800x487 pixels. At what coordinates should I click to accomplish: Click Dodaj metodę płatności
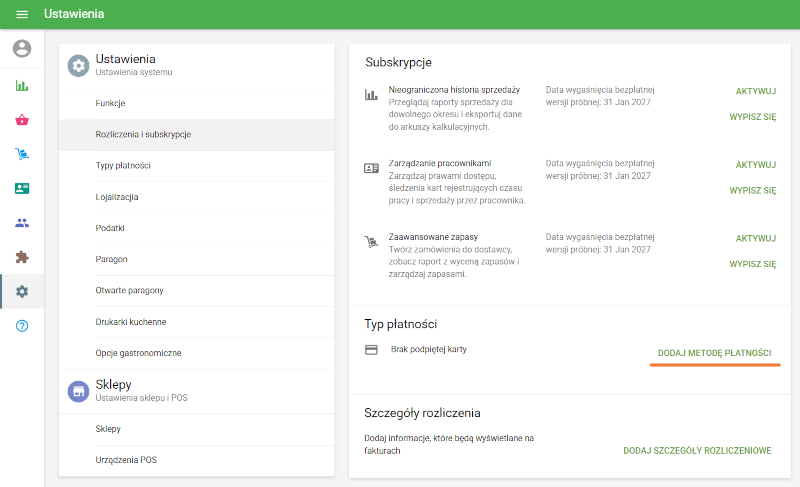tap(714, 354)
